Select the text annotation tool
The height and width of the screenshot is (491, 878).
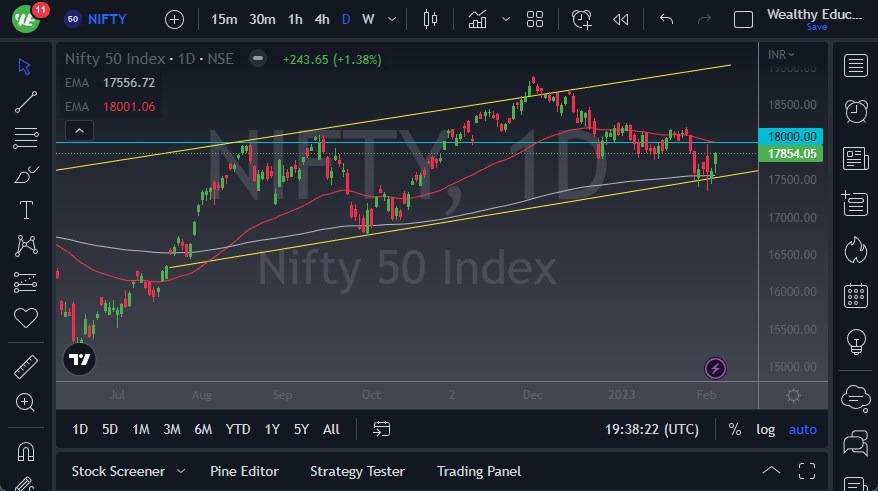tap(26, 209)
